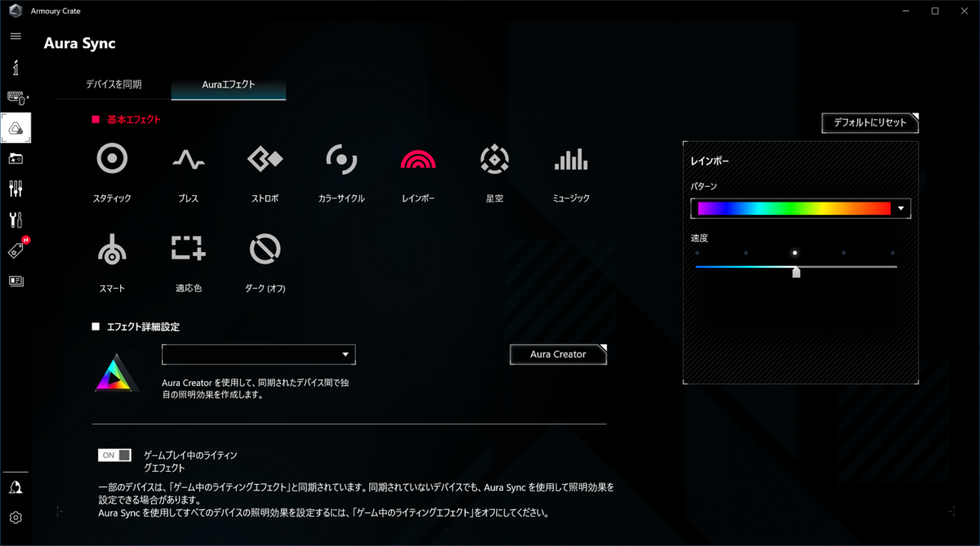Switch to the Auraエフェクト tab
980x546 pixels.
click(229, 84)
